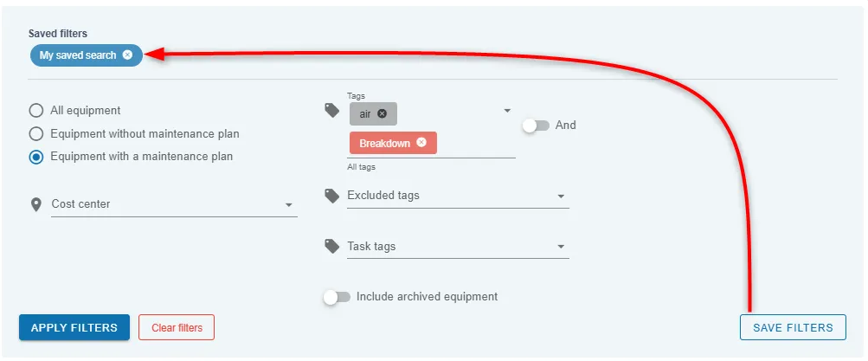The width and height of the screenshot is (868, 361).
Task: Click the tag icon beside Task tags
Action: (332, 246)
